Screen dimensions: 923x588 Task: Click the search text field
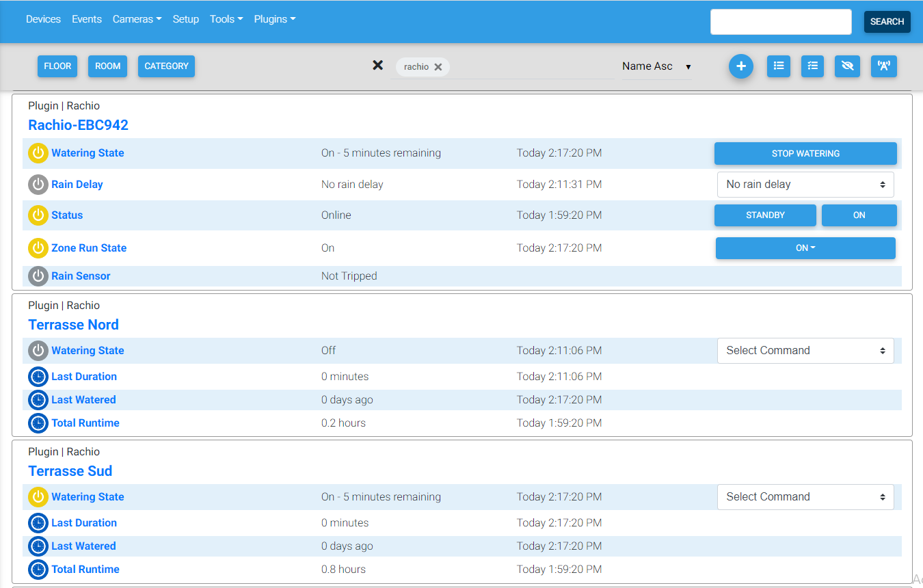click(781, 22)
